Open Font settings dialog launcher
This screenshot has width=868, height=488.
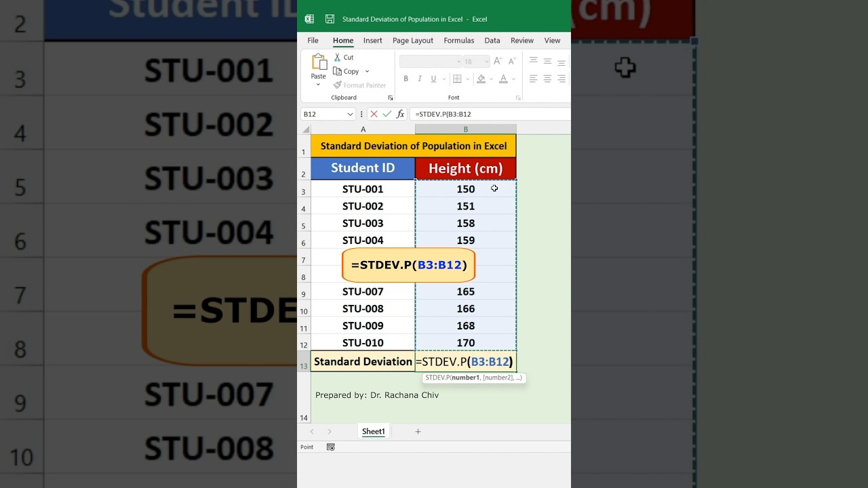pyautogui.click(x=518, y=98)
